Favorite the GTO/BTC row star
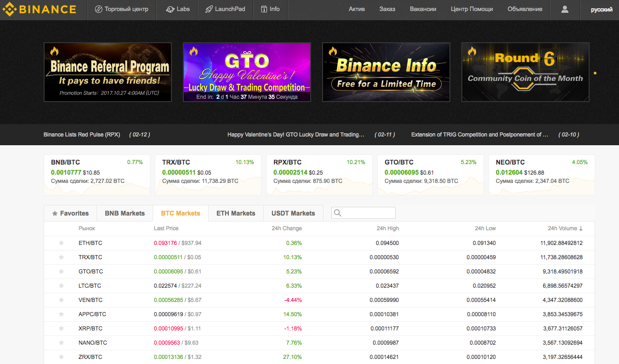 pyautogui.click(x=61, y=272)
